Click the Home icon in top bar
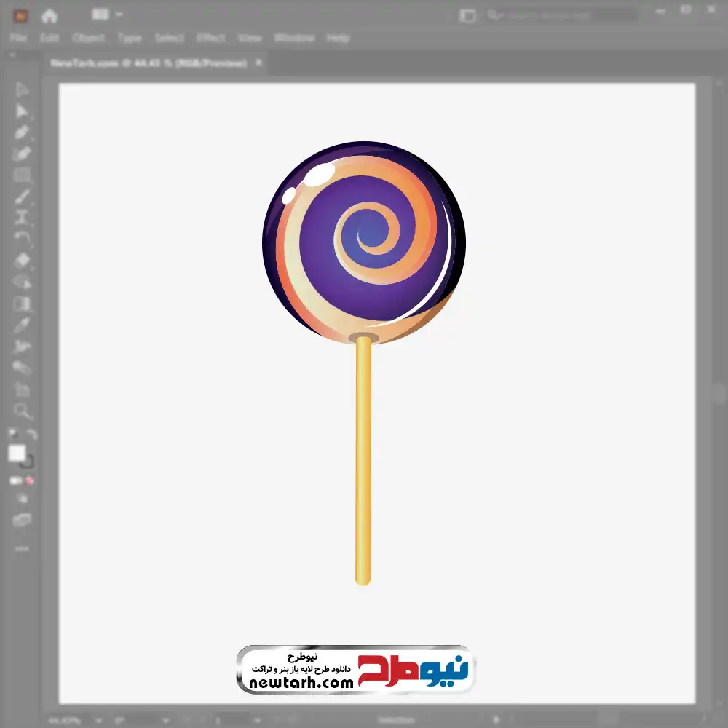 pyautogui.click(x=50, y=15)
